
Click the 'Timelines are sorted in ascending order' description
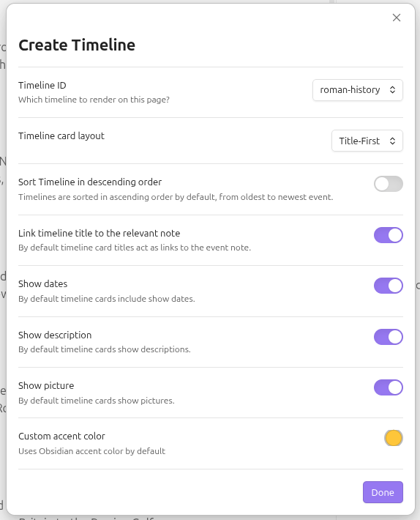176,197
